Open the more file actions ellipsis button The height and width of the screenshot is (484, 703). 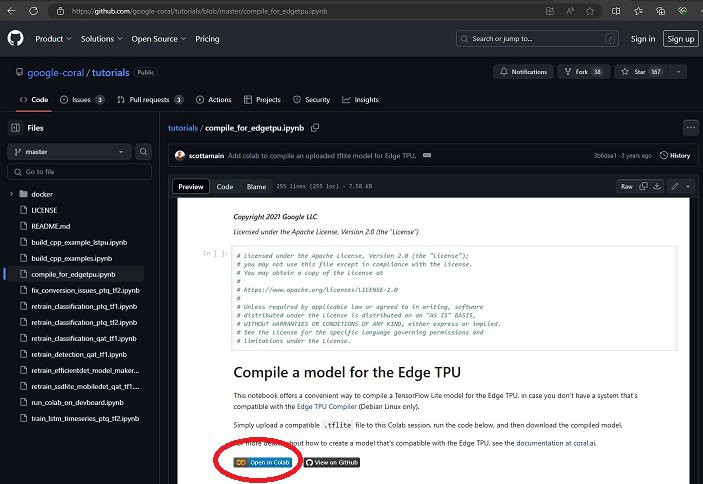pos(690,128)
